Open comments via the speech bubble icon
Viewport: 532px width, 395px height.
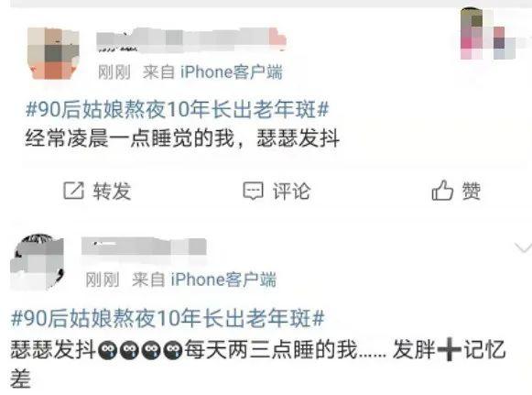tap(253, 191)
